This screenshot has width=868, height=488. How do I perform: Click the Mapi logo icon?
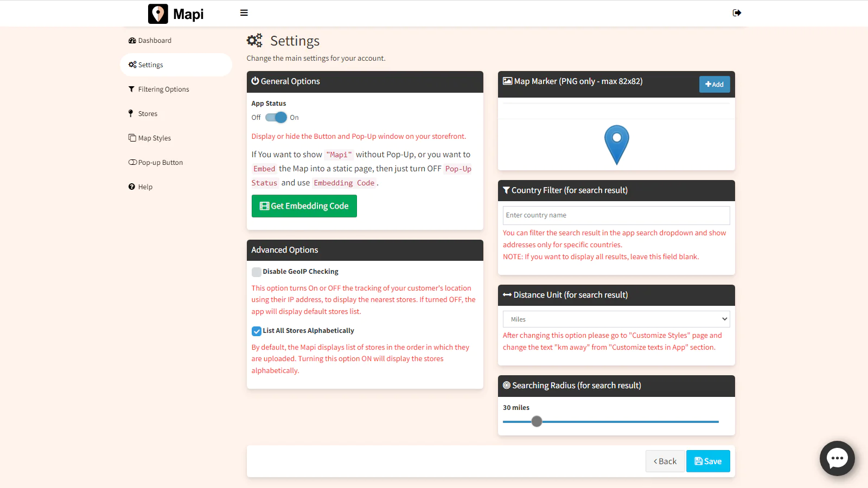[158, 14]
